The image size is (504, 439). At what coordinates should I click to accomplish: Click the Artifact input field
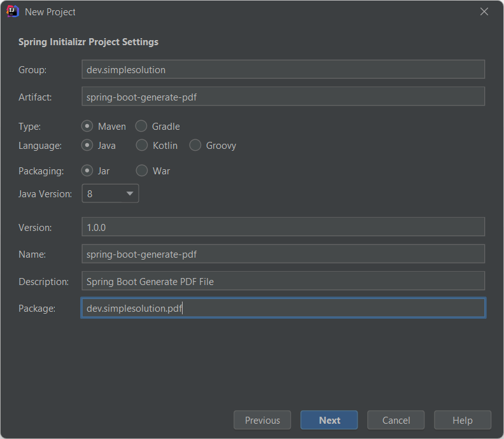283,97
